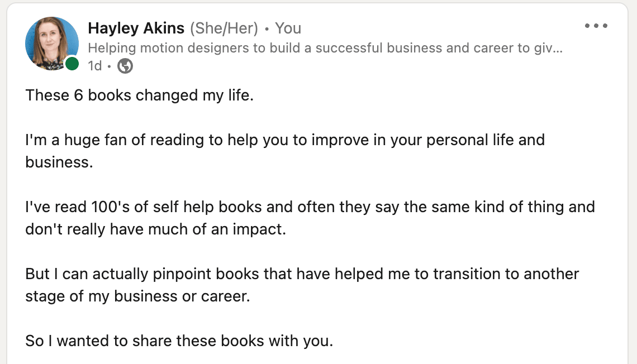Click the globe public visibility icon
637x364 pixels.
[x=125, y=66]
